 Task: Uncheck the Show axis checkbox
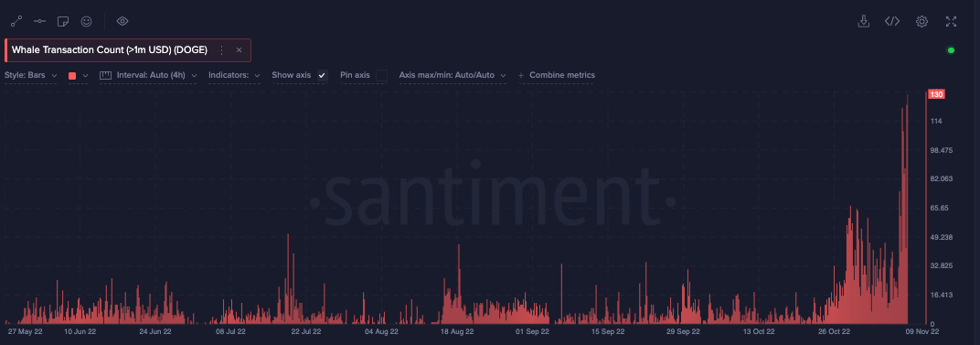[x=322, y=75]
